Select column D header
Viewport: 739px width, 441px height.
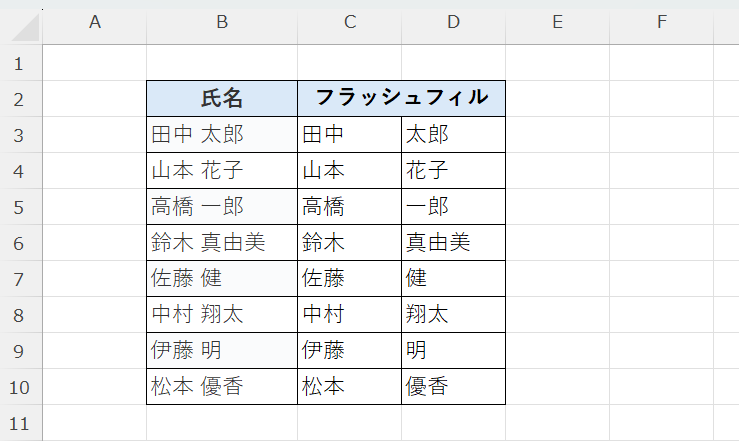(453, 23)
